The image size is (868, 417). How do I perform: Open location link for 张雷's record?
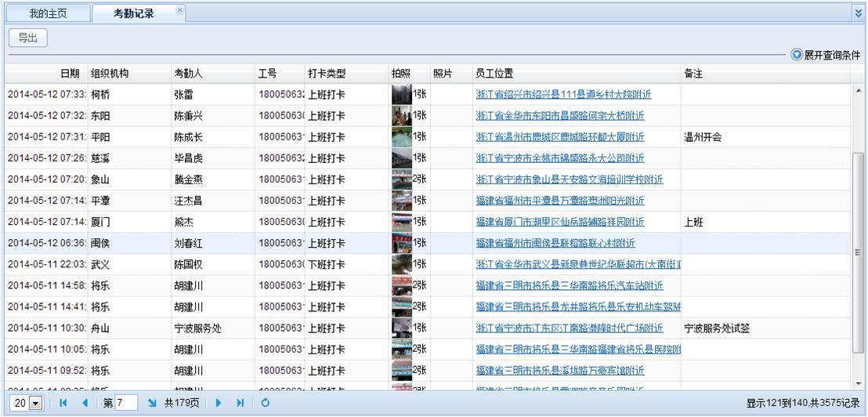click(563, 95)
